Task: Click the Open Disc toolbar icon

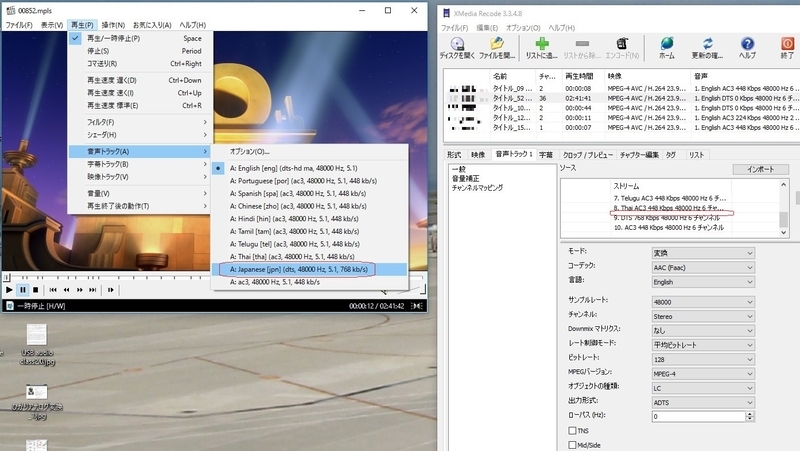Action: (457, 44)
